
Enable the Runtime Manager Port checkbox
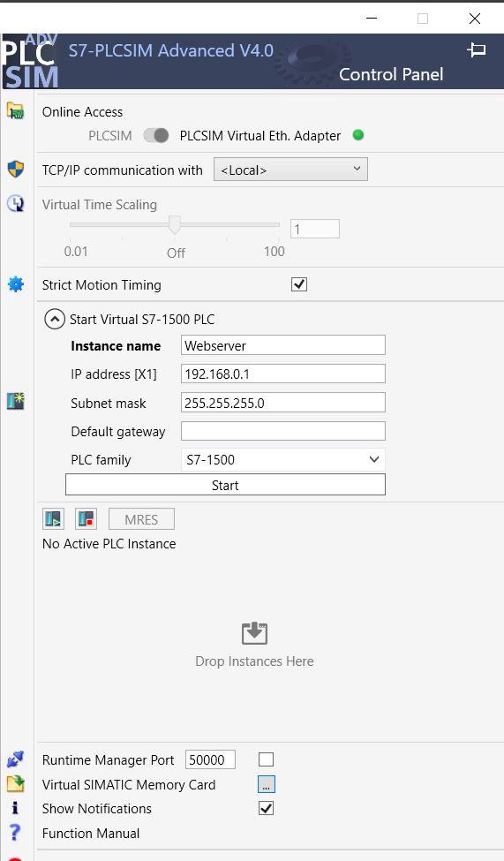266,759
